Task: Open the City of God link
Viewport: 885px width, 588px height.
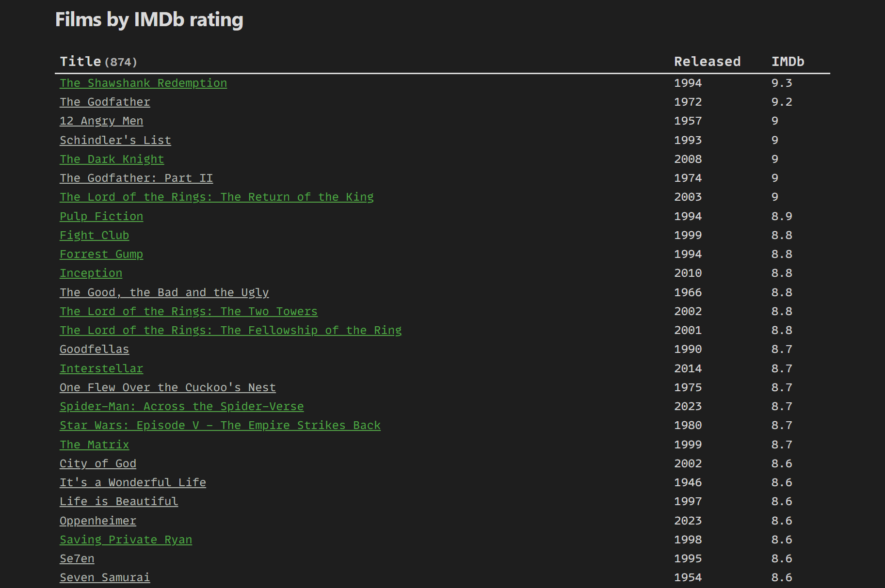Action: (98, 463)
